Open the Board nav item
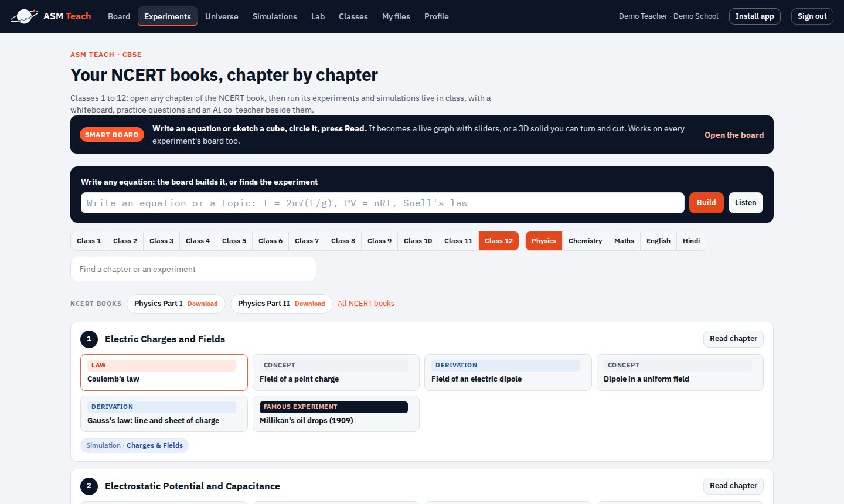Image resolution: width=844 pixels, height=504 pixels. (119, 16)
